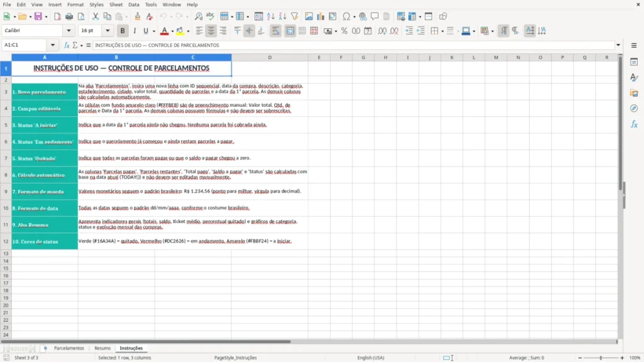Viewport: 644px width, 362px height.
Task: Open the File menu
Action: (x=7, y=4)
